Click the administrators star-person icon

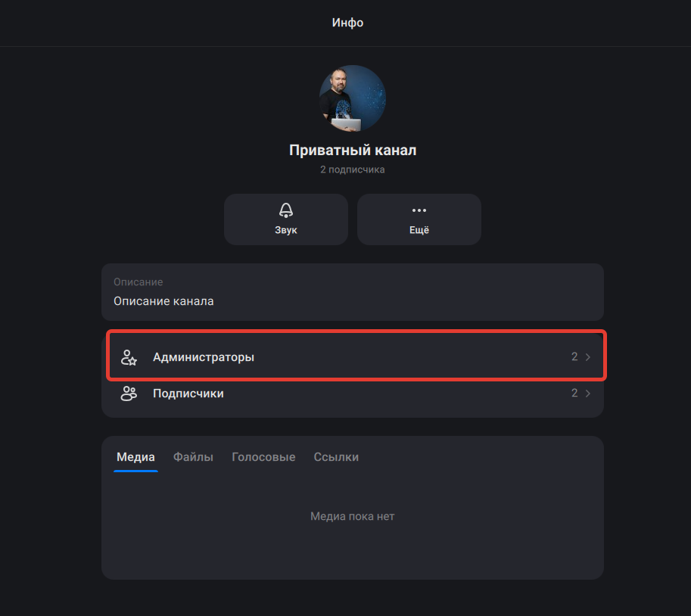[x=129, y=356]
